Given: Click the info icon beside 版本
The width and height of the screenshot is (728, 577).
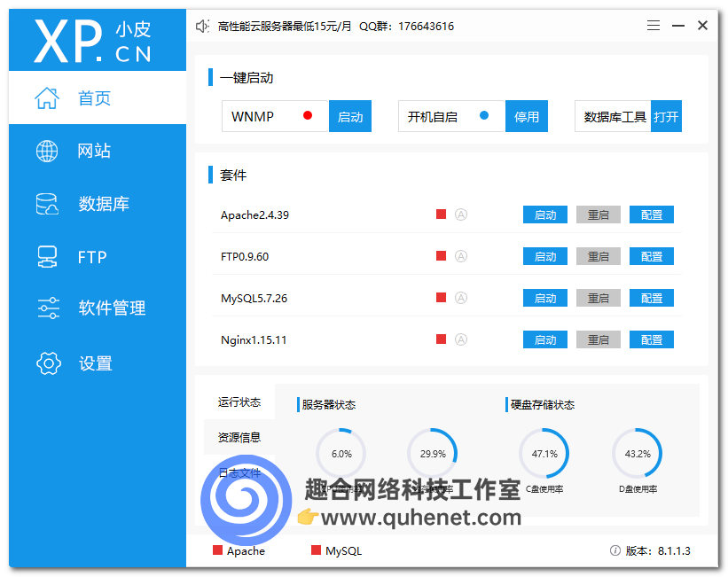Looking at the screenshot, I should 615,550.
